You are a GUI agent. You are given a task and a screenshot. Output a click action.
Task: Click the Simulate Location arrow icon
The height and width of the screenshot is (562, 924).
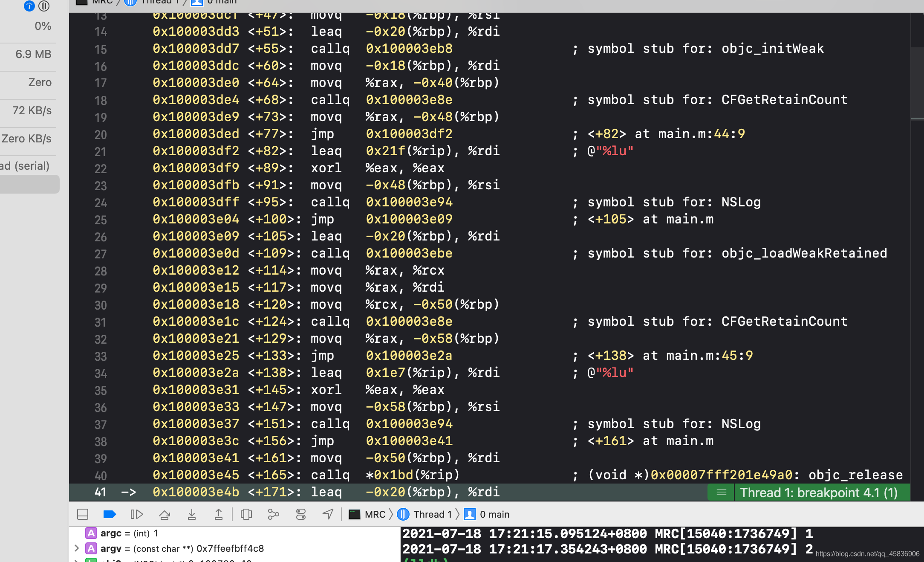(x=328, y=514)
